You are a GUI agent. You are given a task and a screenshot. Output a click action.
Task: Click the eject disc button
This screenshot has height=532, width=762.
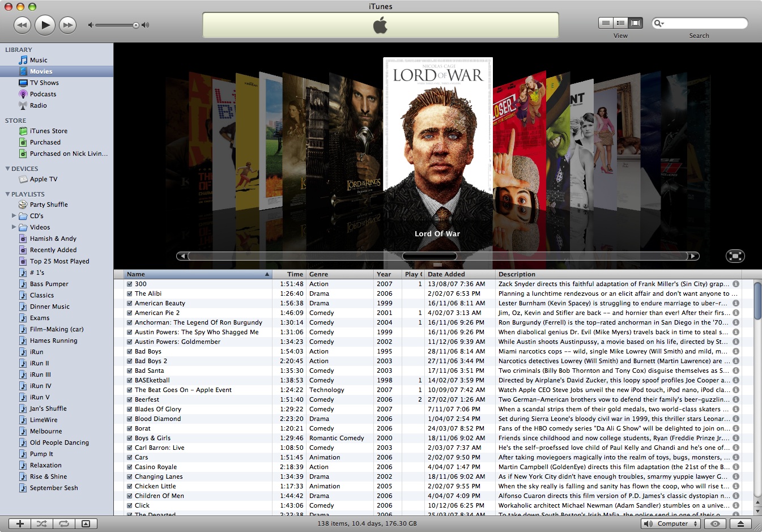point(740,524)
